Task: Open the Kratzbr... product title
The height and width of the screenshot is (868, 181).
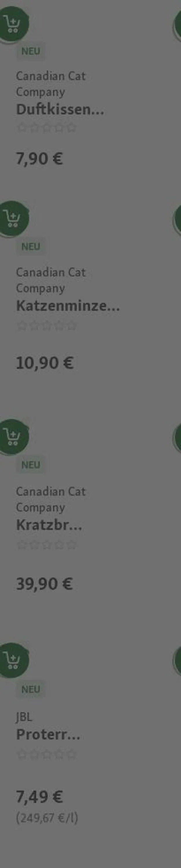Action: tap(49, 525)
